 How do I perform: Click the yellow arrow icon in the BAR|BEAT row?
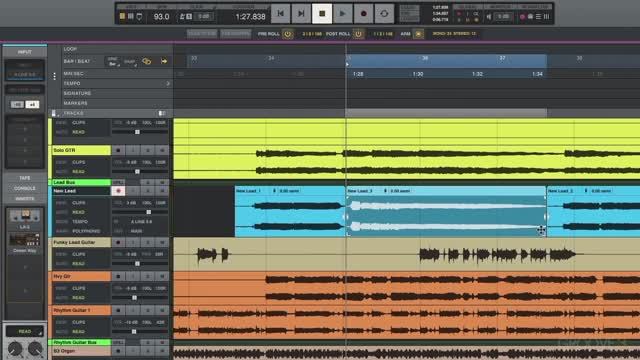pyautogui.click(x=164, y=62)
